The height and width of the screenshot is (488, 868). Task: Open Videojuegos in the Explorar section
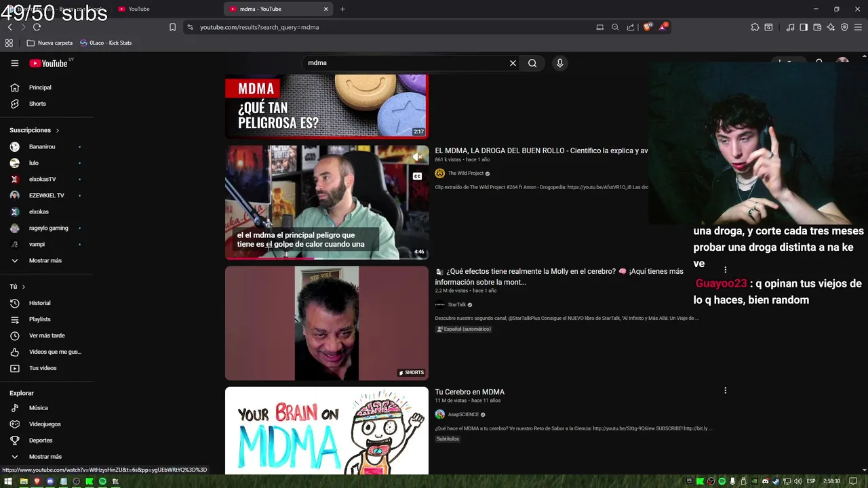46,424
